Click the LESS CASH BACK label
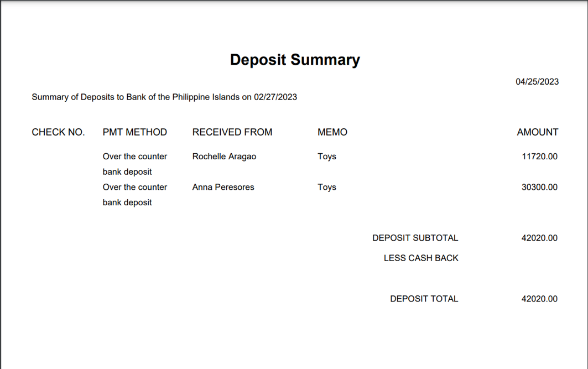This screenshot has width=588, height=369. 421,258
